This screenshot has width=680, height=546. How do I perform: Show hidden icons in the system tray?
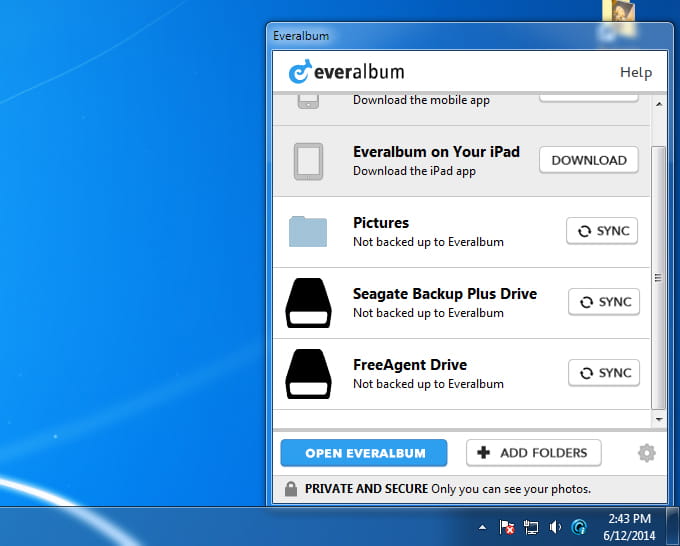[x=482, y=527]
